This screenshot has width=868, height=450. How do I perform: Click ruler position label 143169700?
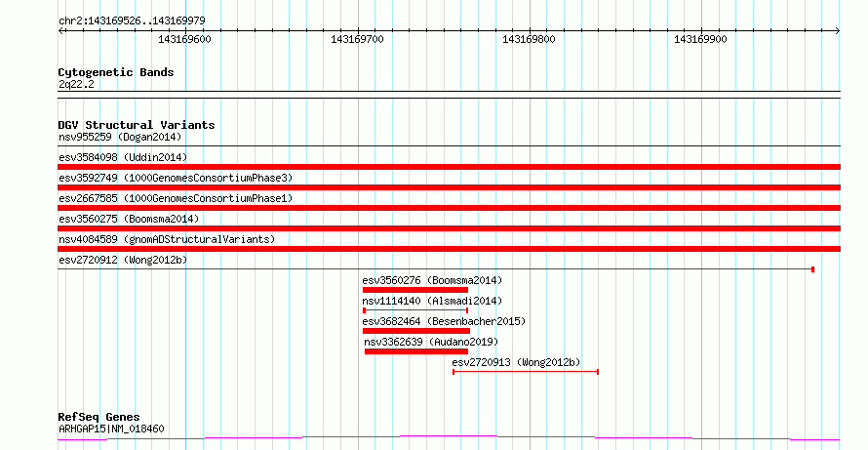point(357,39)
